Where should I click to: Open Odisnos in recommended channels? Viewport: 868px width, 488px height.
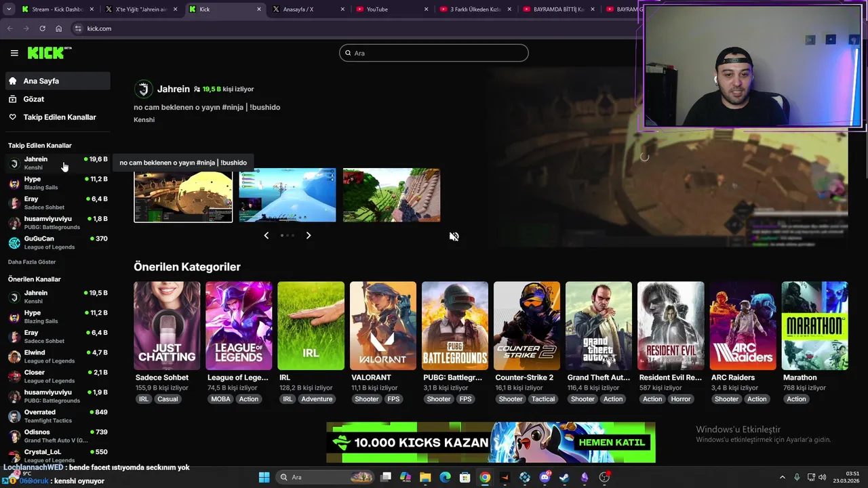58,436
